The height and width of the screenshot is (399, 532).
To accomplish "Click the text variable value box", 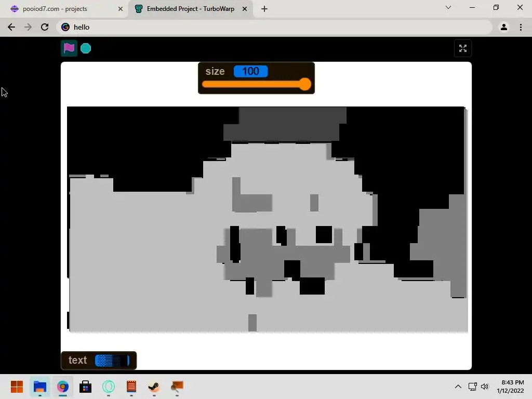I will coord(112,361).
